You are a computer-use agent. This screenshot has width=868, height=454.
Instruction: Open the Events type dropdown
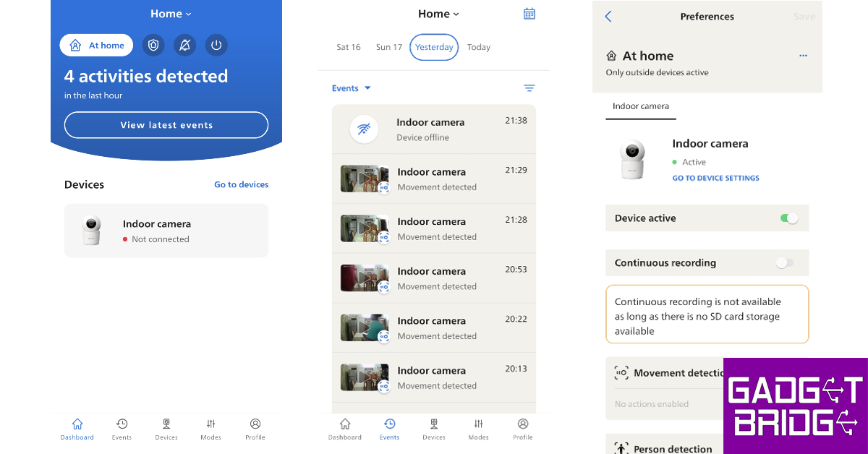(351, 88)
